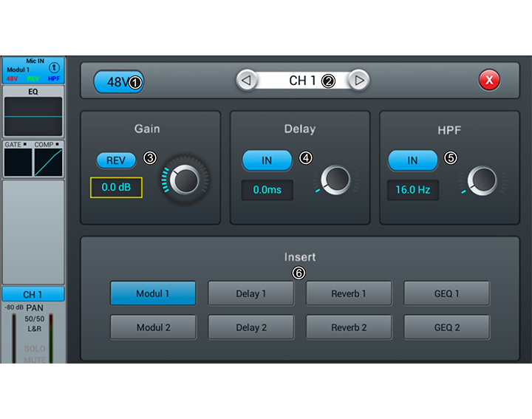Select the 0.0 dB gain value field
The height and width of the screenshot is (419, 532).
coord(116,188)
